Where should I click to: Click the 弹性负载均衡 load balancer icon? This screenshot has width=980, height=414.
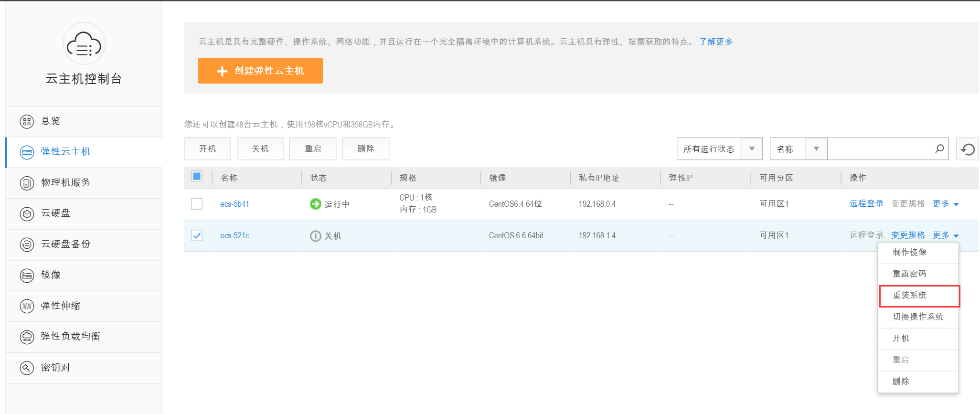coord(27,337)
